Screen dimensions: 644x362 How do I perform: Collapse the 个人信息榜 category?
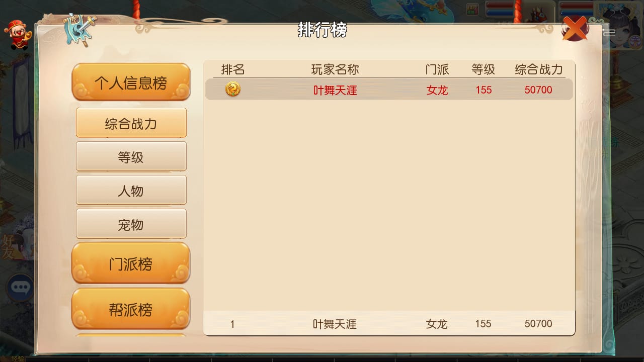[x=131, y=82]
